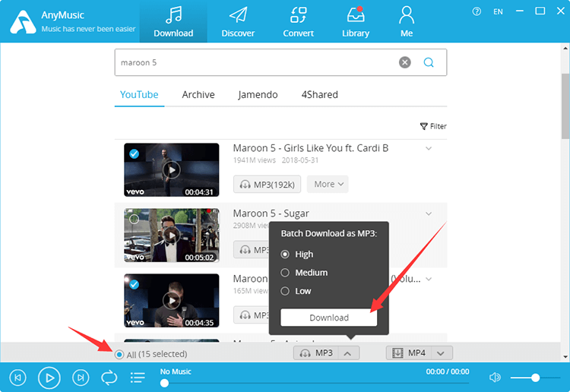Open the Library tab

point(356,22)
